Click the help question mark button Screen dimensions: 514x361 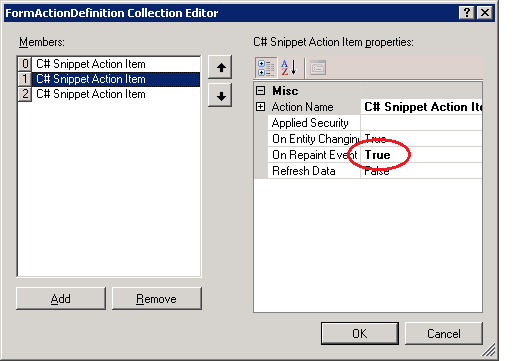(467, 13)
